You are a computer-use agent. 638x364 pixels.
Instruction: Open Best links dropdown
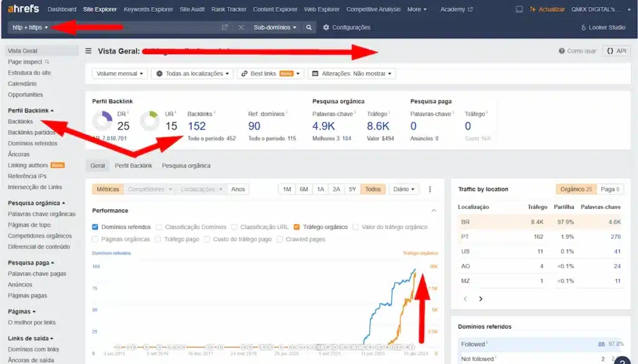[270, 73]
